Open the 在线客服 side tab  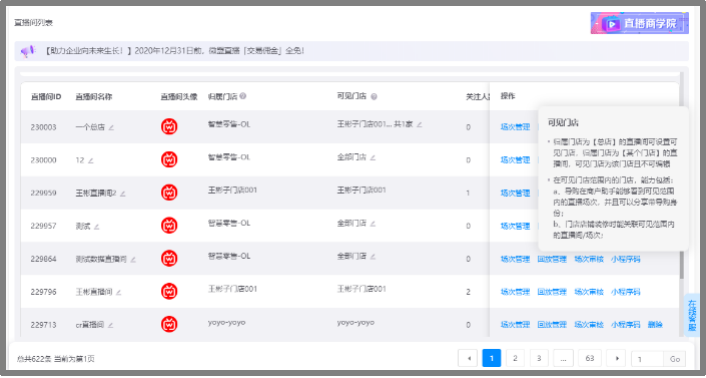pos(692,315)
